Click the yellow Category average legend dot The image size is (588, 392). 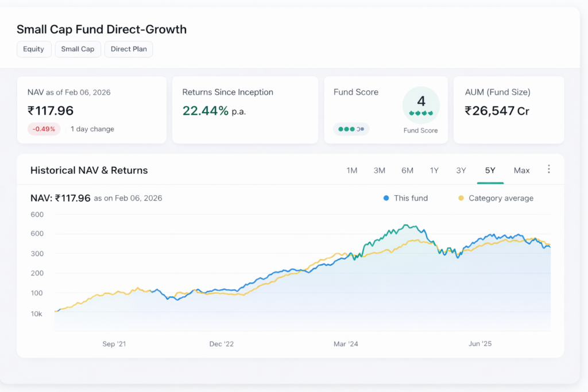461,199
